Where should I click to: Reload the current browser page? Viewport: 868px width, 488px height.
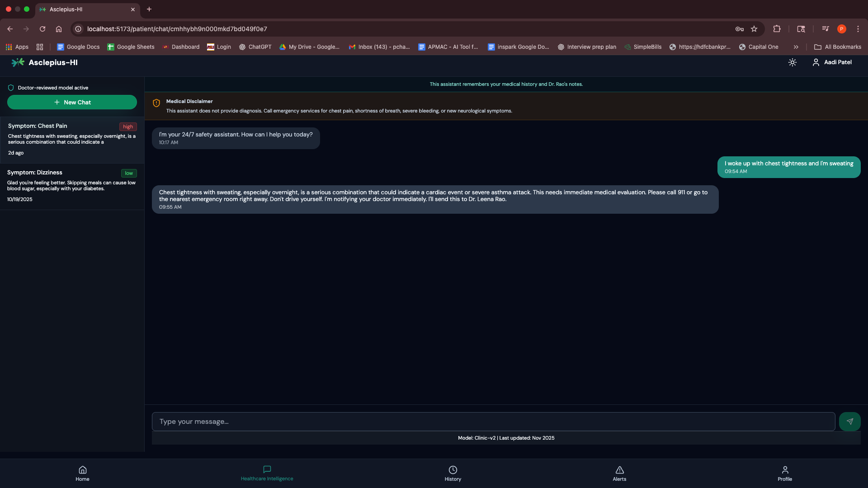(42, 29)
